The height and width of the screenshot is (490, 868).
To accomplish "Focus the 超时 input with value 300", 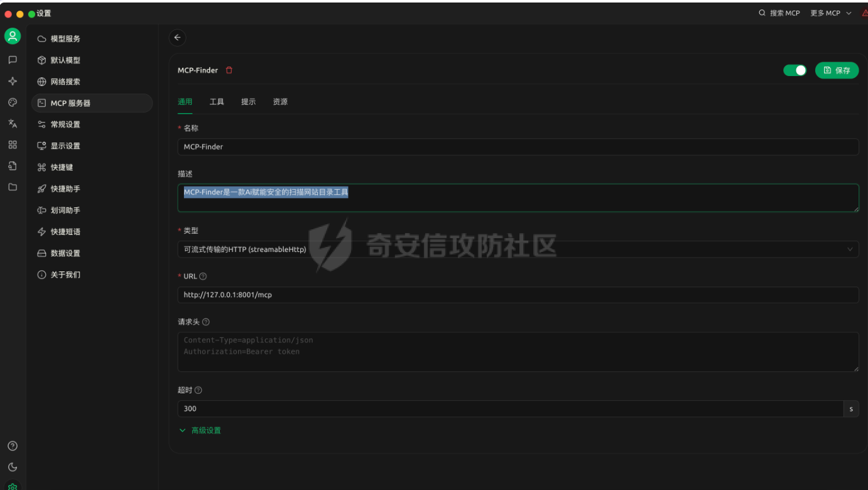I will point(510,409).
